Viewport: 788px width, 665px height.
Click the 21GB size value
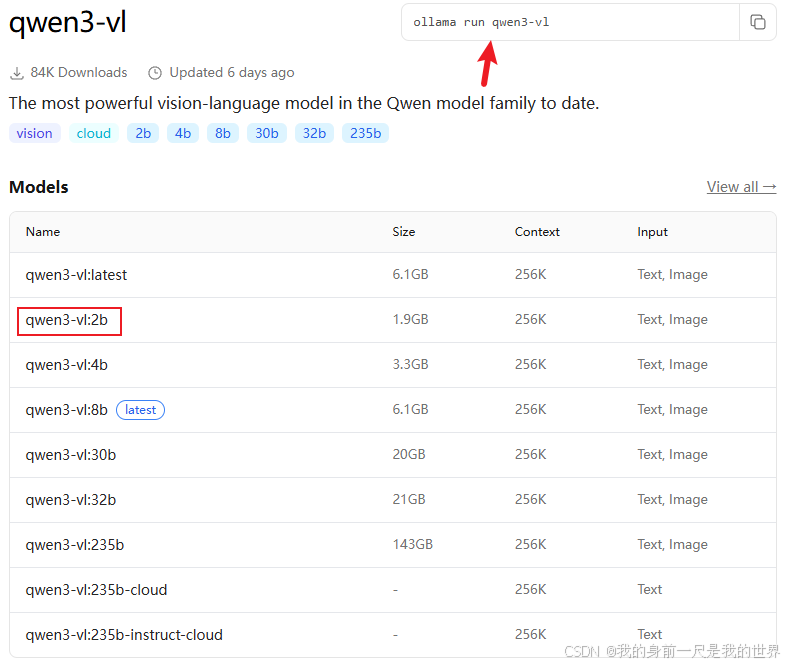[x=409, y=500]
